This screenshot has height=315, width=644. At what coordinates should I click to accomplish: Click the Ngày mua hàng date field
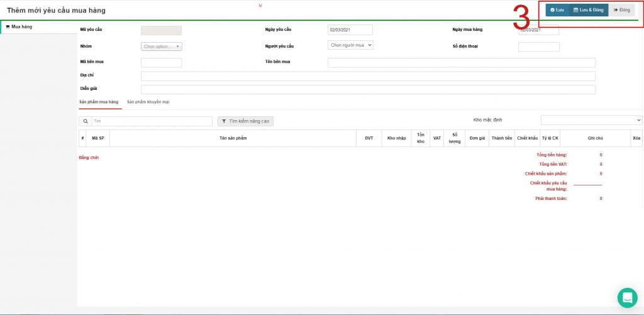[538, 30]
